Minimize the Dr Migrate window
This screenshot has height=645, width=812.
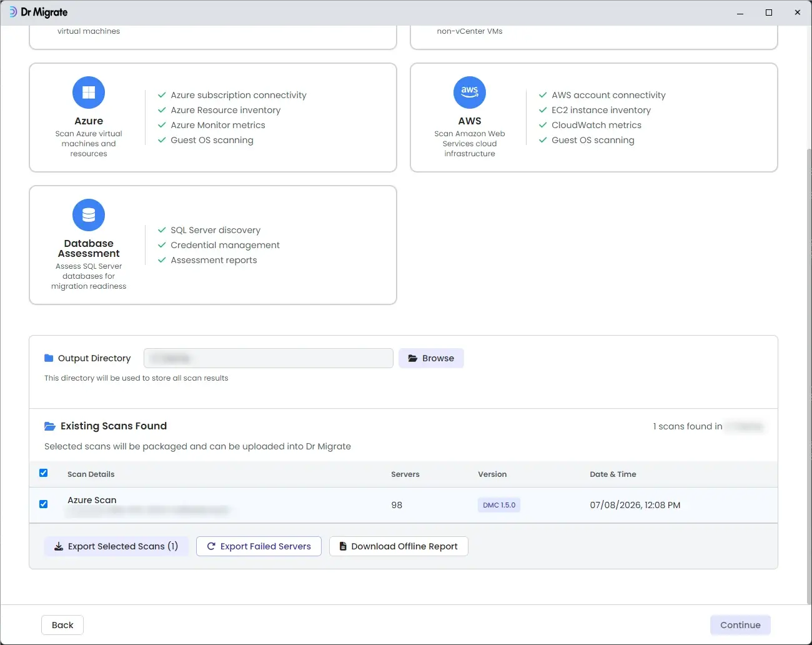click(x=740, y=12)
